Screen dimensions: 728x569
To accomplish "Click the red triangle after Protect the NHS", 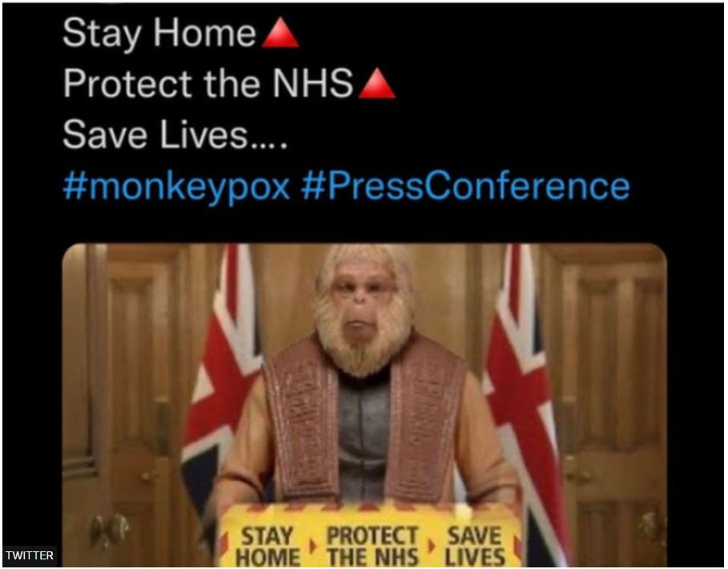I will (x=377, y=84).
